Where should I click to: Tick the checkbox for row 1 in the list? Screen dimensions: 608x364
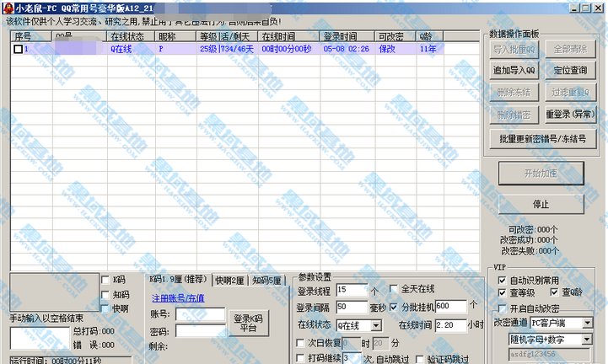18,49
